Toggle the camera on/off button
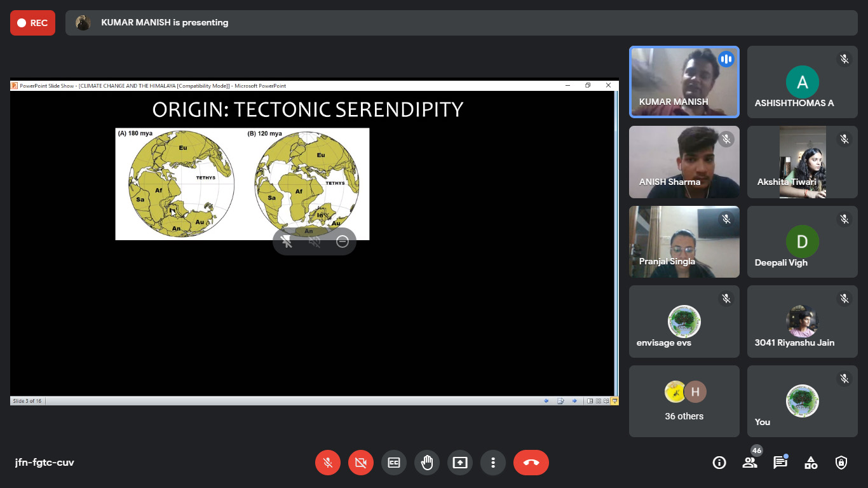868x488 pixels. [361, 463]
